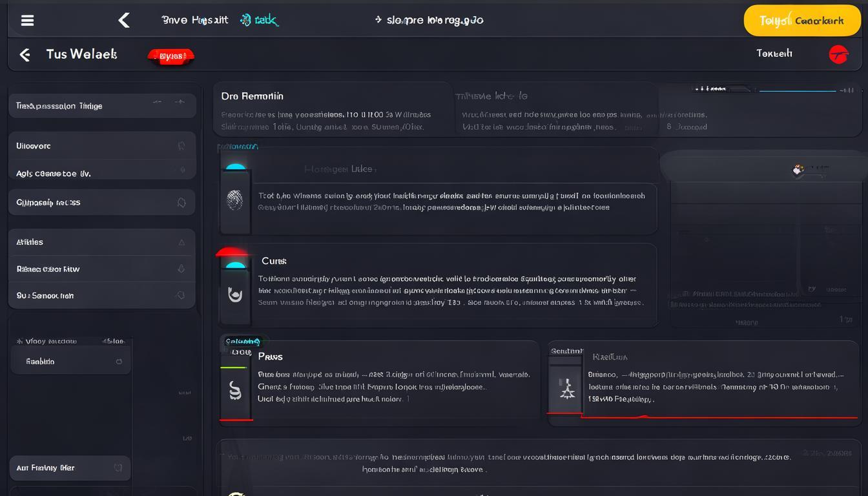Select the Bnve Hugsaitt tab in top bar

tap(194, 20)
